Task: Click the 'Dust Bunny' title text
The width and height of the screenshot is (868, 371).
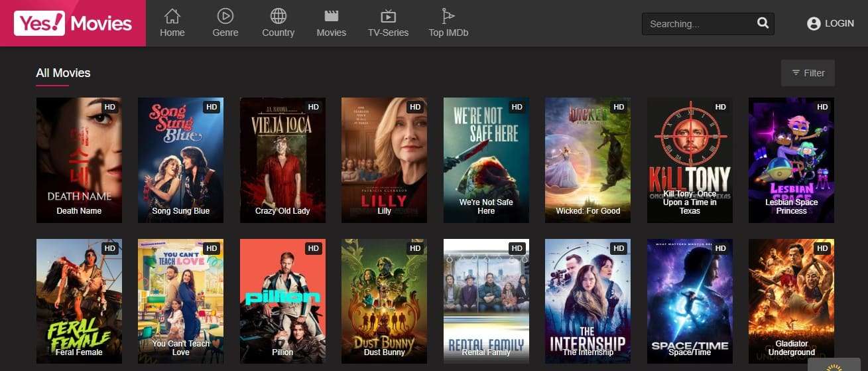Action: (384, 352)
